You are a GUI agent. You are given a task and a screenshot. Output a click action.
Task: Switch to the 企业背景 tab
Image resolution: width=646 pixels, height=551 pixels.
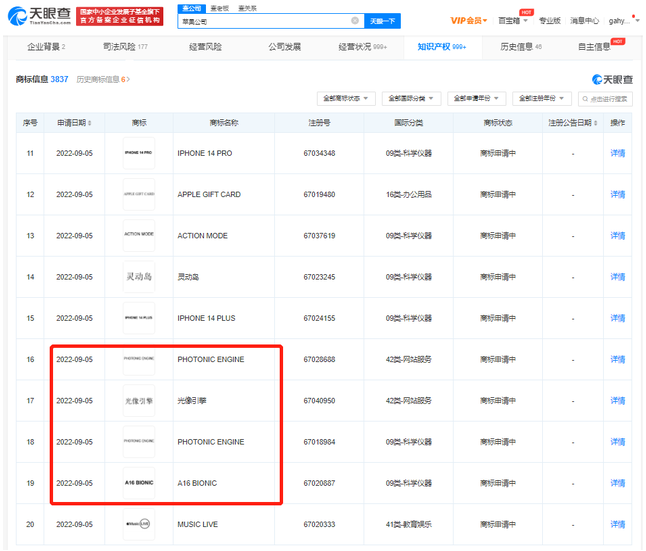(46, 47)
